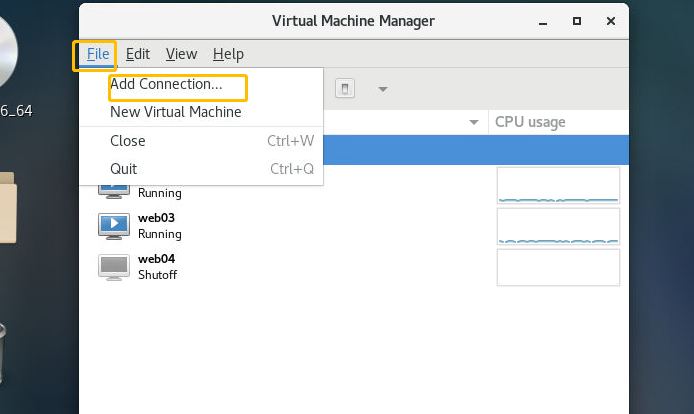Select Quit in the File menu

click(x=124, y=169)
